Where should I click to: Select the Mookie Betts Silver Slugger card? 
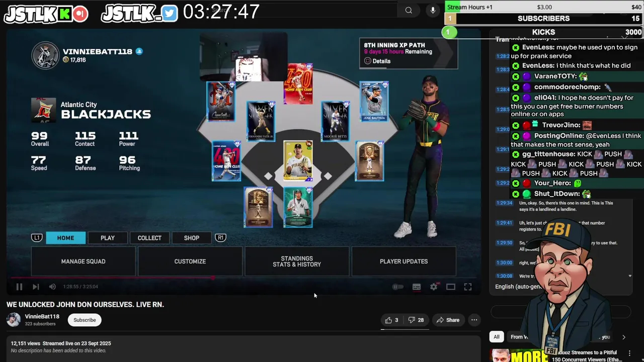pyautogui.click(x=335, y=121)
